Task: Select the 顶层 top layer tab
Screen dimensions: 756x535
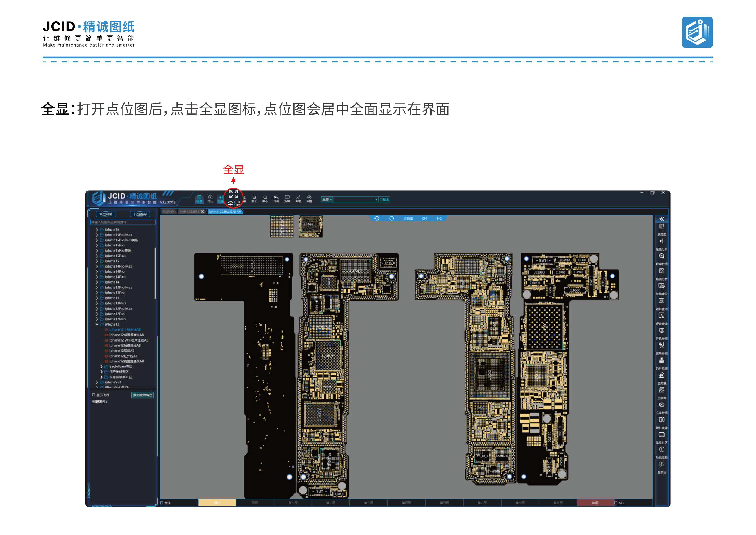Action: pos(255,503)
